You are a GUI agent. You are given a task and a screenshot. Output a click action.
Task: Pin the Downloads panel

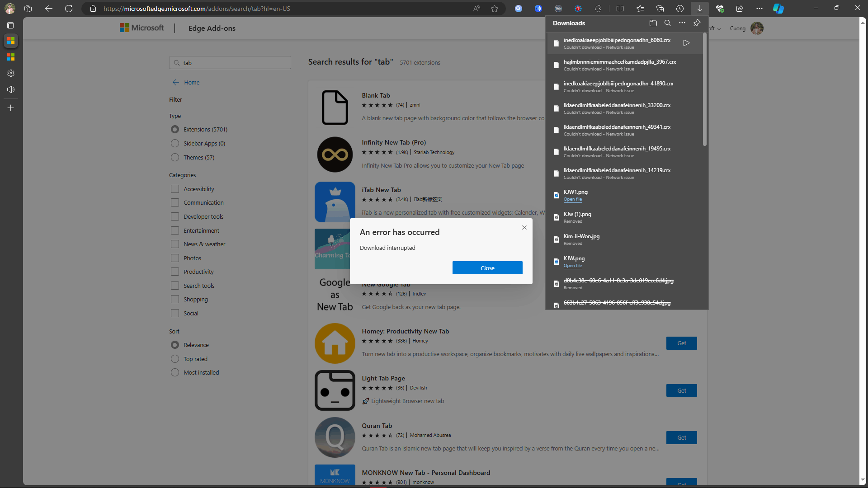[x=697, y=23]
